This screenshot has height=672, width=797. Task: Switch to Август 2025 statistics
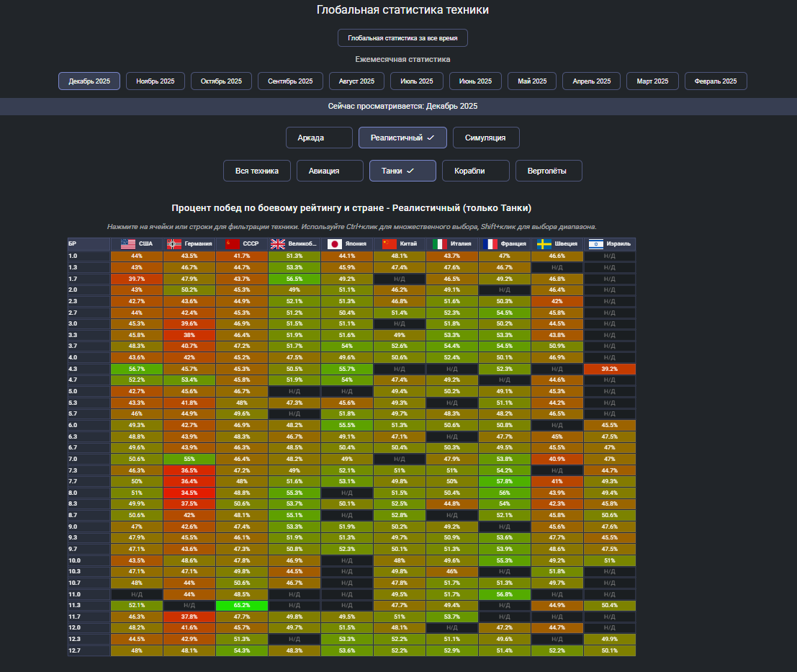click(x=356, y=81)
